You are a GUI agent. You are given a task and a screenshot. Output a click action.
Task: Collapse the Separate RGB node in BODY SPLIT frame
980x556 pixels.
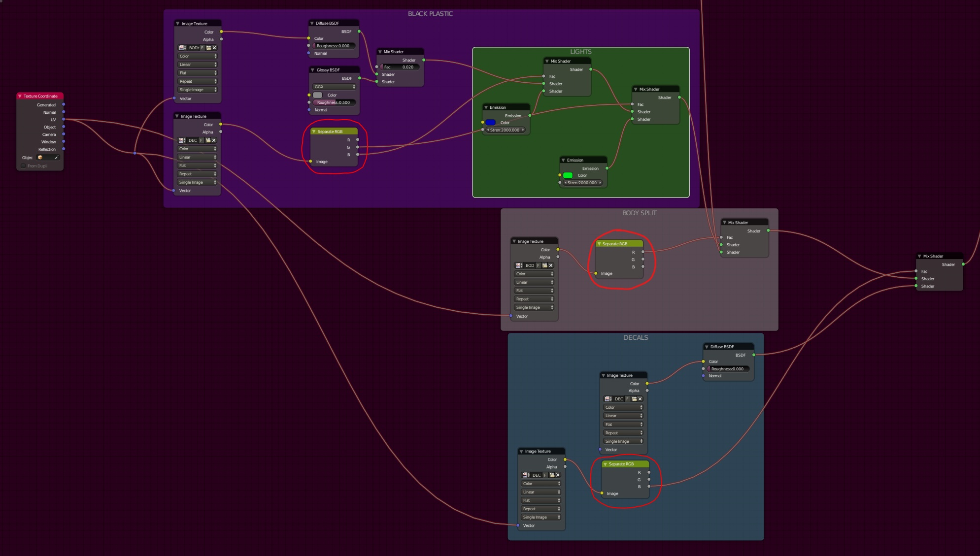tap(599, 244)
